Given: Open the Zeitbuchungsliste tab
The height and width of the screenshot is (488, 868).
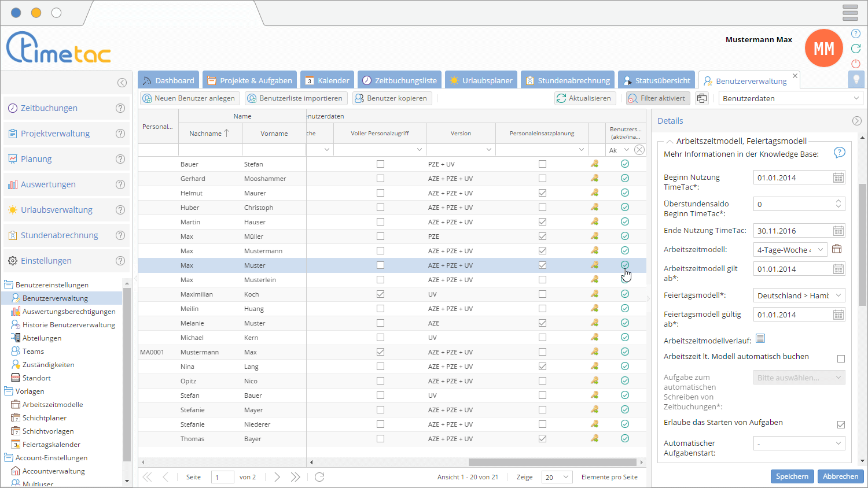Looking at the screenshot, I should 399,80.
